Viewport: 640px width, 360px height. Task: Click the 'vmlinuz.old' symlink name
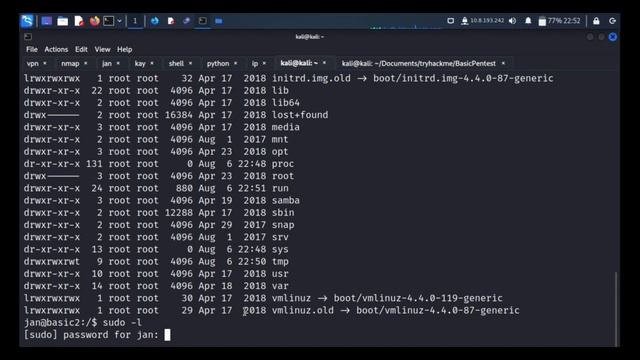(303, 311)
